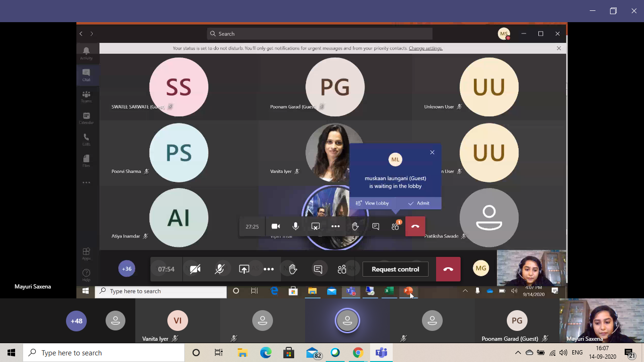This screenshot has height=362, width=644.
Task: Click the Request control button
Action: tap(395, 269)
